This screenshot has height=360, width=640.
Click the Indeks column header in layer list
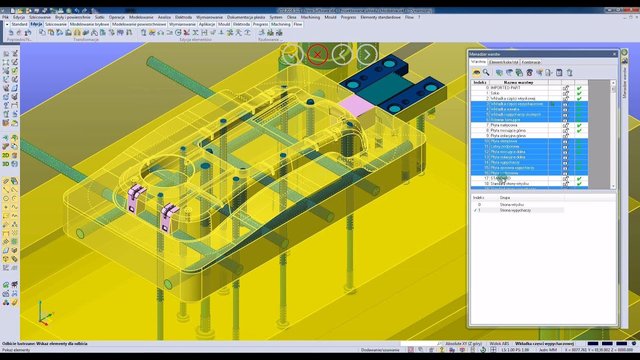pos(480,82)
